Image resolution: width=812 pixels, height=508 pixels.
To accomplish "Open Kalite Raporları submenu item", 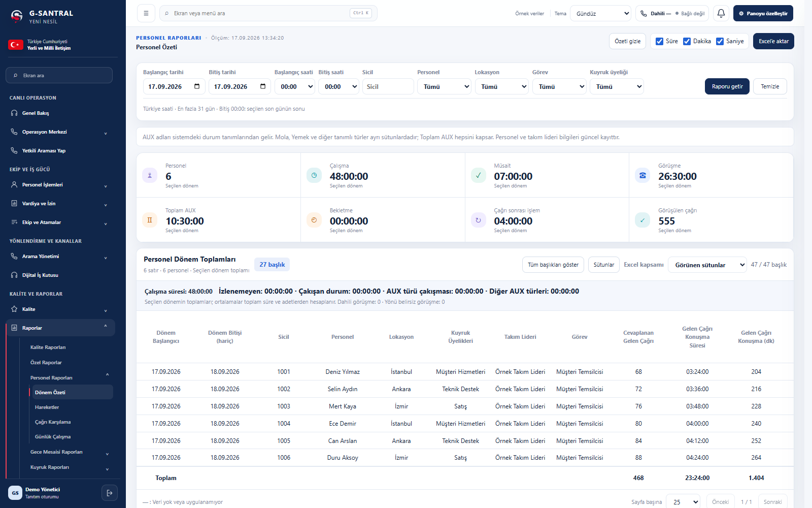I will click(48, 347).
